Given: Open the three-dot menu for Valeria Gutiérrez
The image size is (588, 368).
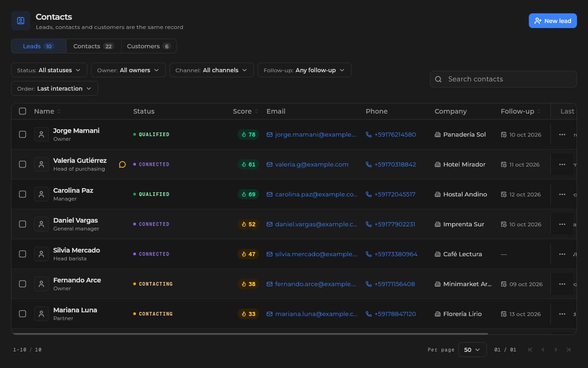Looking at the screenshot, I should 562,164.
